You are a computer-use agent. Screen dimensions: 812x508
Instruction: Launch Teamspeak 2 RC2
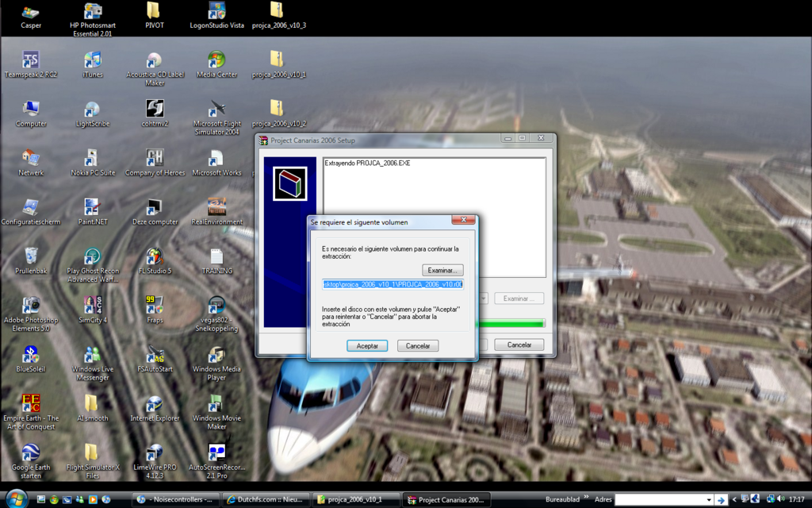(31, 65)
